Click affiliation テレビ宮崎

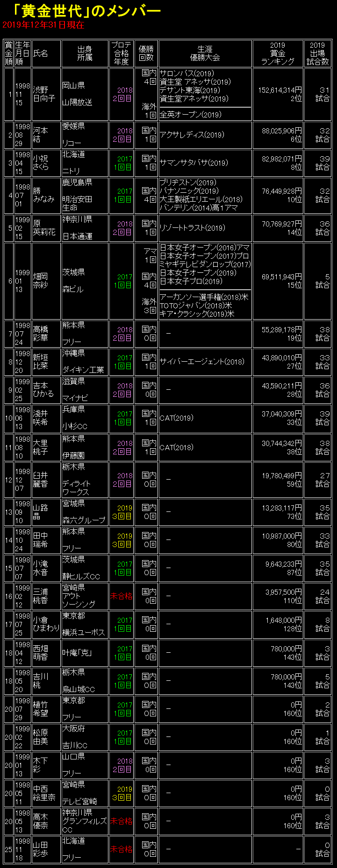click(x=80, y=802)
